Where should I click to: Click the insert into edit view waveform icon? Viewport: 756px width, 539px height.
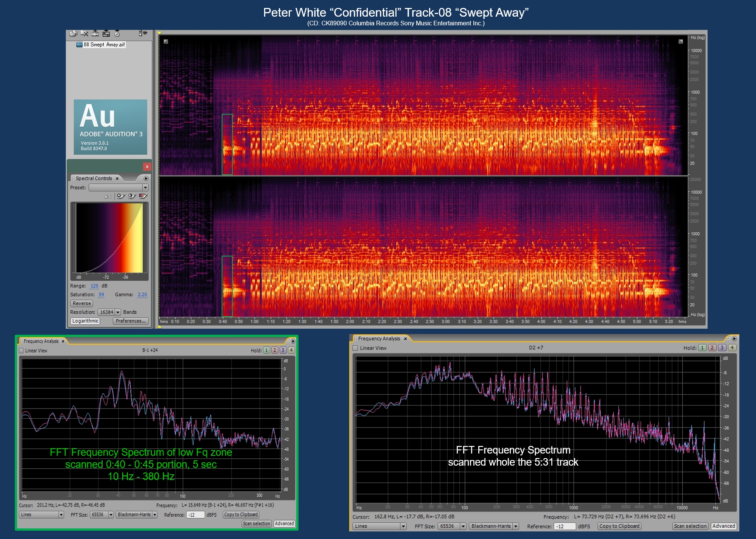(x=95, y=34)
